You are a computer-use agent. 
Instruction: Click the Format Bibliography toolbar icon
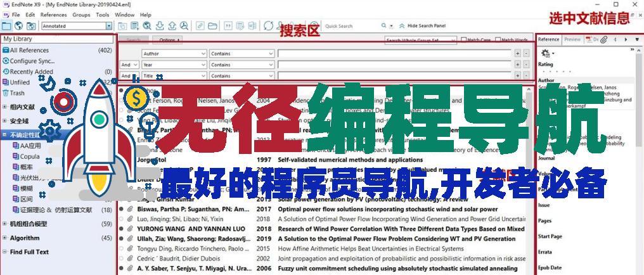[240, 26]
